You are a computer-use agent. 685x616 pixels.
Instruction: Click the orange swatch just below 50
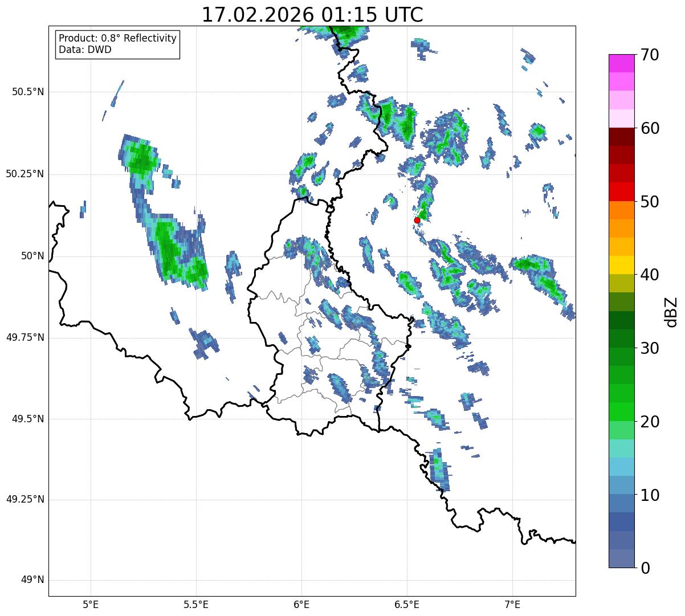[621, 210]
